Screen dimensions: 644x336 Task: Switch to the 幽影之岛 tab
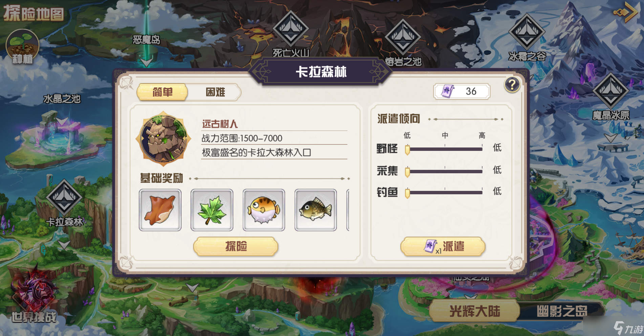pos(562,311)
